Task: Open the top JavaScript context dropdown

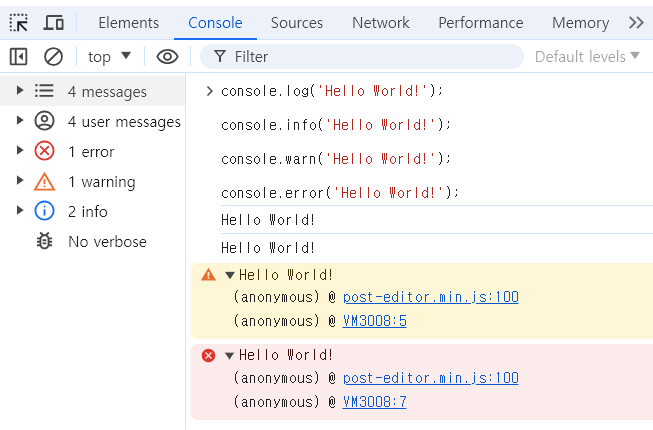Action: point(109,57)
